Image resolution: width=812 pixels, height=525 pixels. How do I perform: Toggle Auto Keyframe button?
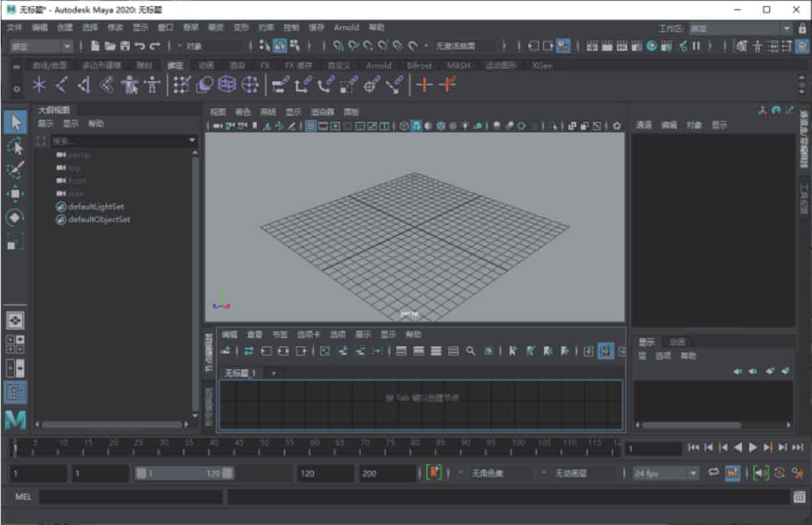pos(732,473)
